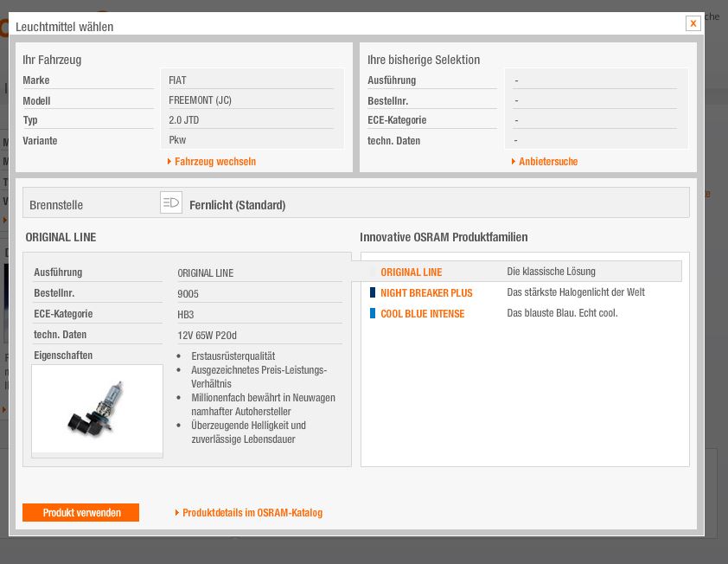728x564 pixels.
Task: Click the halogen bulb product image
Action: [x=97, y=408]
